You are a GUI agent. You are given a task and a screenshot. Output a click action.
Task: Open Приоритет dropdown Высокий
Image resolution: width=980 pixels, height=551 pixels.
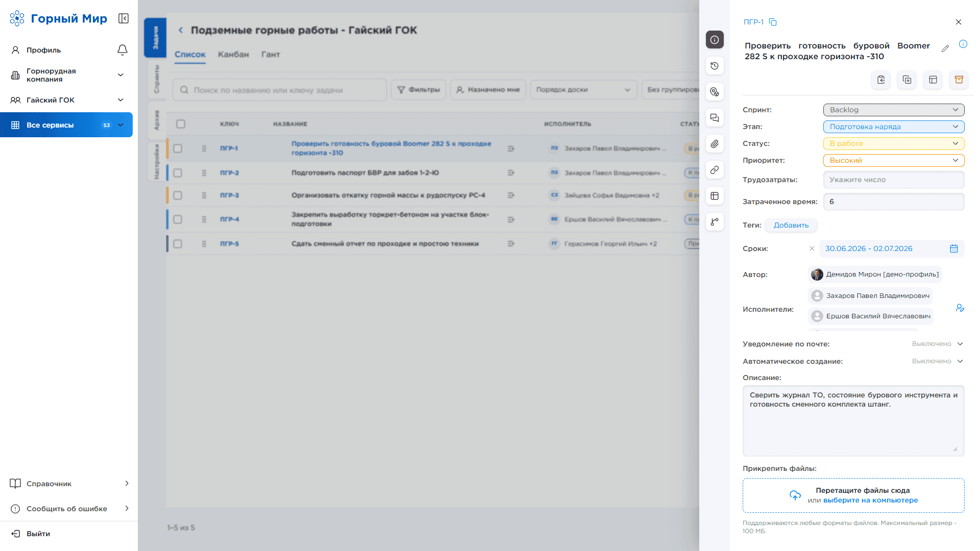click(x=893, y=160)
